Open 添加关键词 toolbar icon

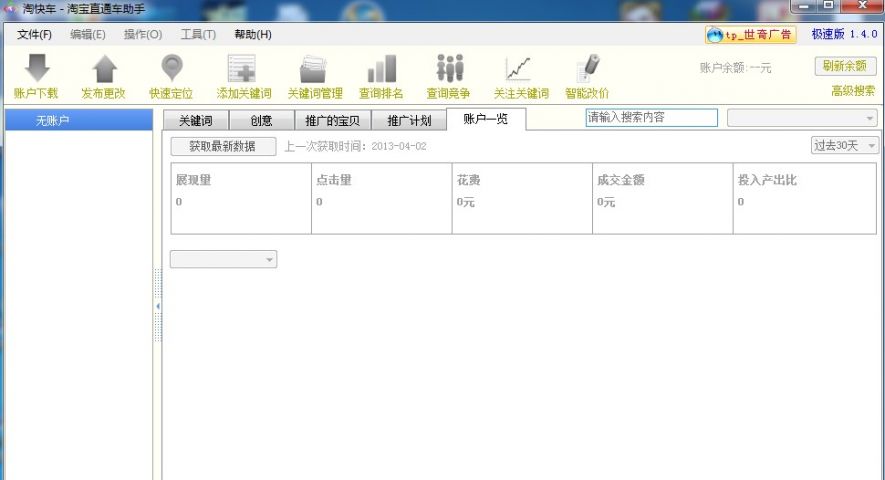(x=243, y=68)
